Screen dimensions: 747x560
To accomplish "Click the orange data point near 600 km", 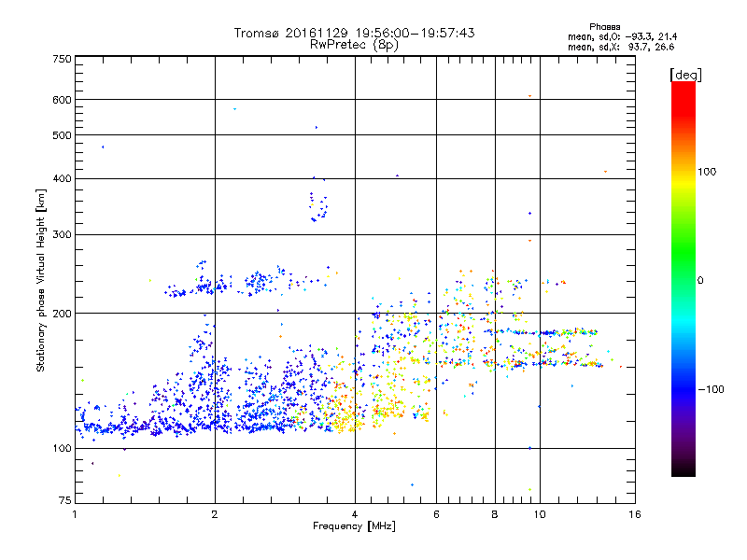I will pos(529,96).
